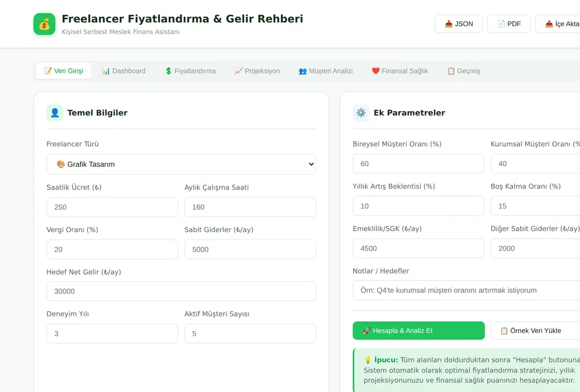
Task: Select the Boş Kalma Oranı field
Action: (536, 206)
